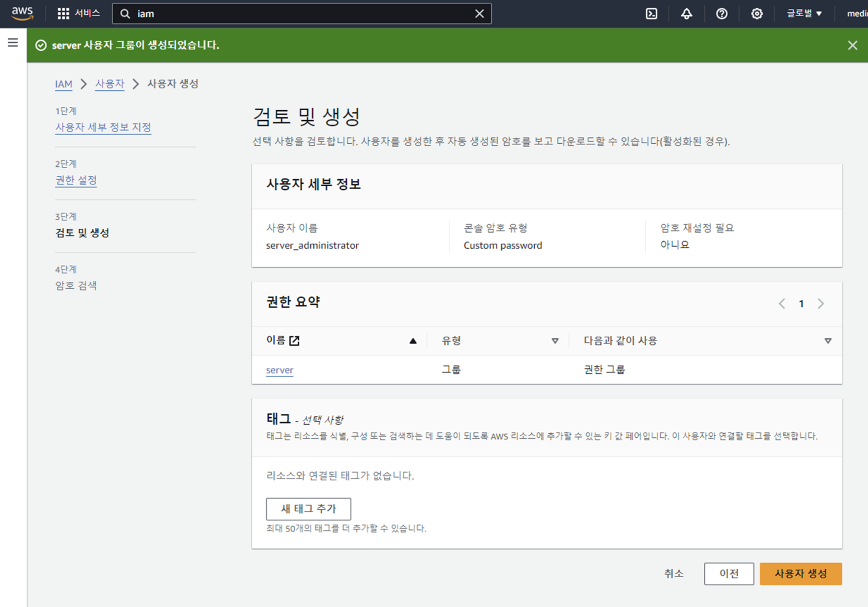Dismiss the green success banner

[x=852, y=45]
